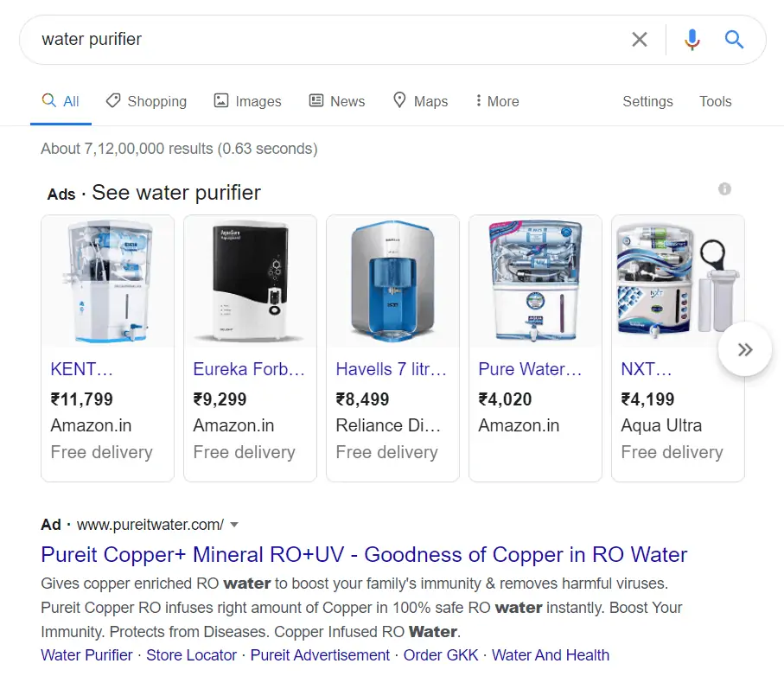
Task: Clear the search query using the X icon
Action: point(640,39)
